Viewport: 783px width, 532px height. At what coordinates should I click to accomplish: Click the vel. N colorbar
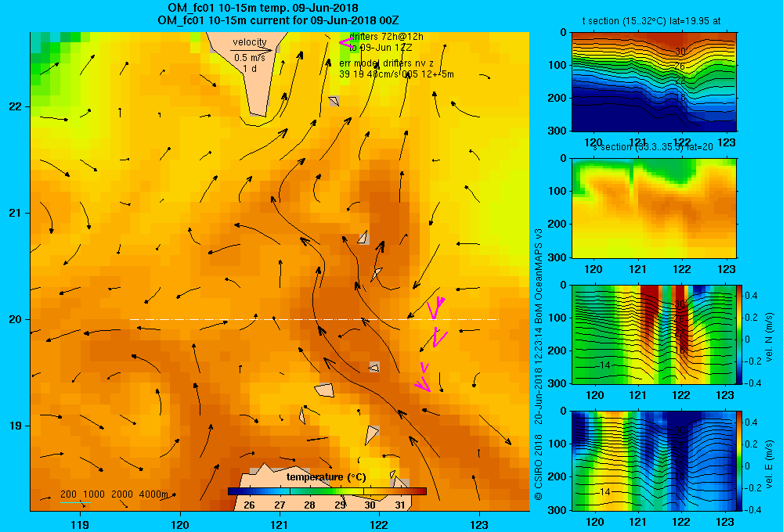click(x=739, y=334)
